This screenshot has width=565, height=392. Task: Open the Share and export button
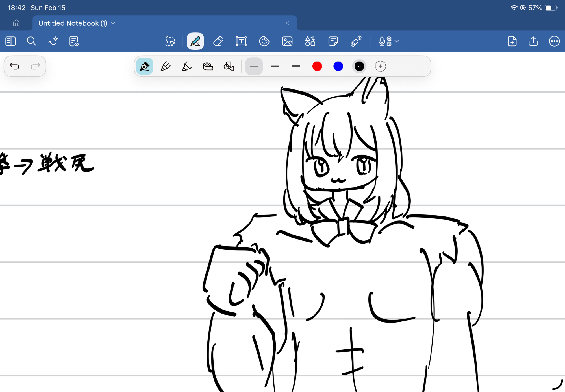click(533, 41)
